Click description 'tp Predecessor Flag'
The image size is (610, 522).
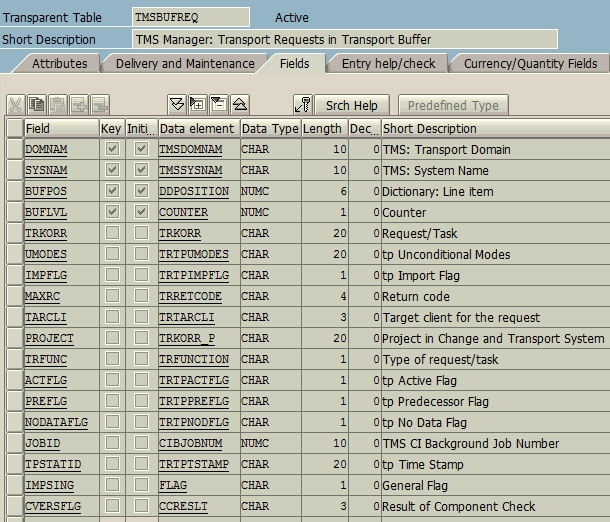(x=435, y=401)
